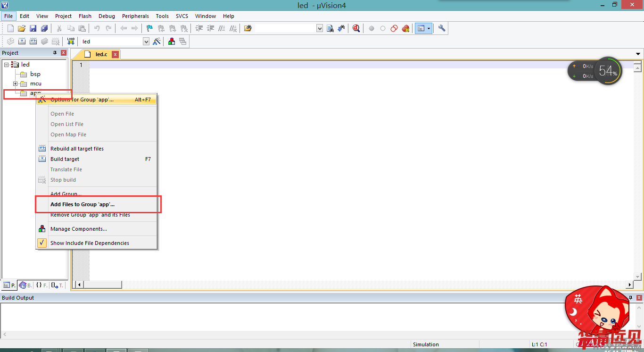Click the Save All toolbar icon
Viewport: 644px width, 352px height.
44,28
